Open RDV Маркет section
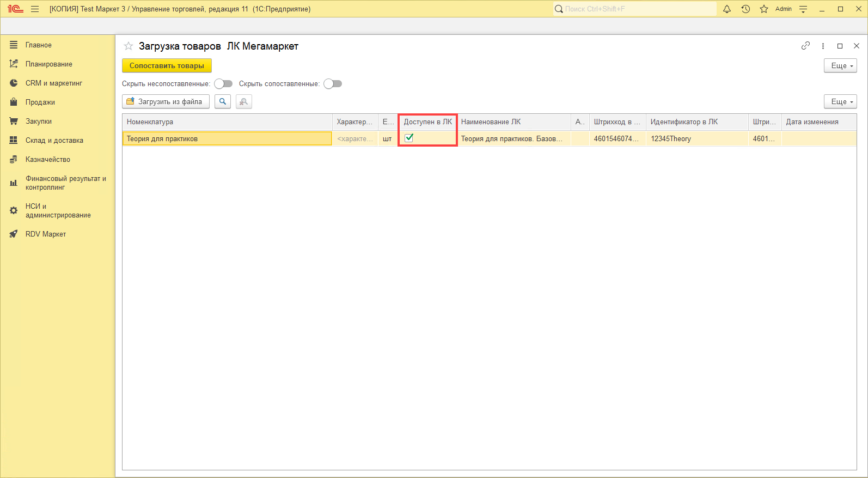This screenshot has height=478, width=868. 46,234
